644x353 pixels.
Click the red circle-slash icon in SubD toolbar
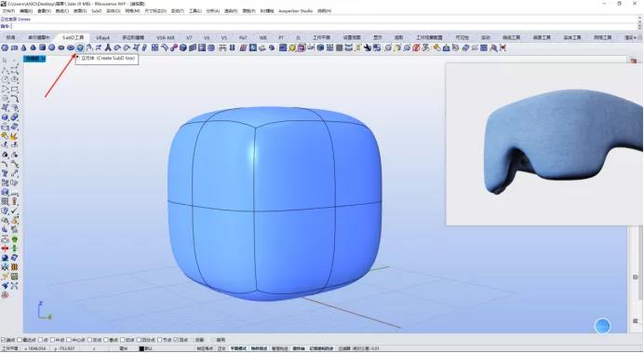pos(416,48)
